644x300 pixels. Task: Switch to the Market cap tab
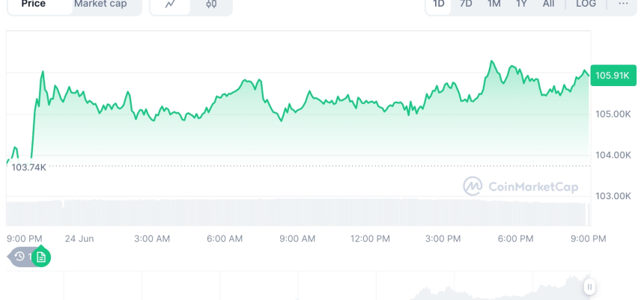[100, 4]
